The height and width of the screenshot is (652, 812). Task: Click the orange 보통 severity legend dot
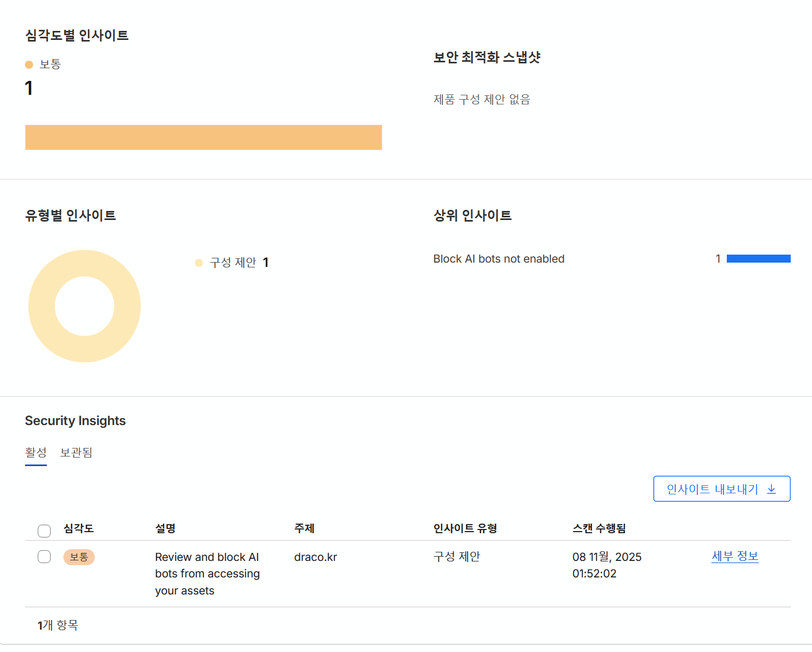pos(29,64)
